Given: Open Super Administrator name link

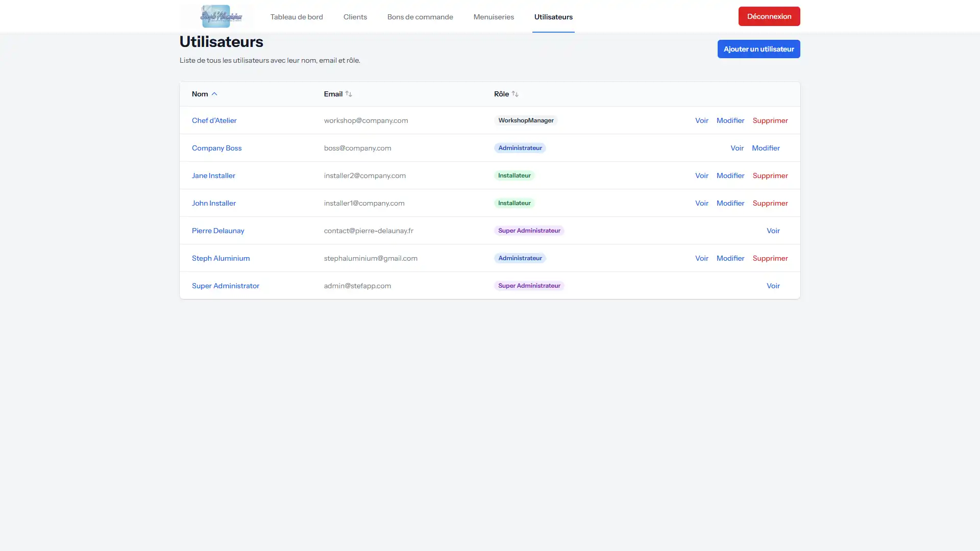Looking at the screenshot, I should coord(226,286).
